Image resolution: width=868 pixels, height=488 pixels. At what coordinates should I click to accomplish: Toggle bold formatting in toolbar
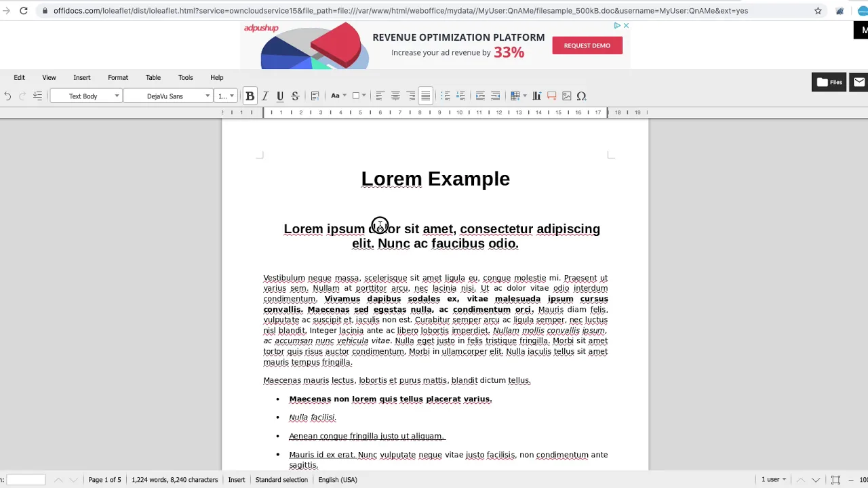(x=250, y=96)
